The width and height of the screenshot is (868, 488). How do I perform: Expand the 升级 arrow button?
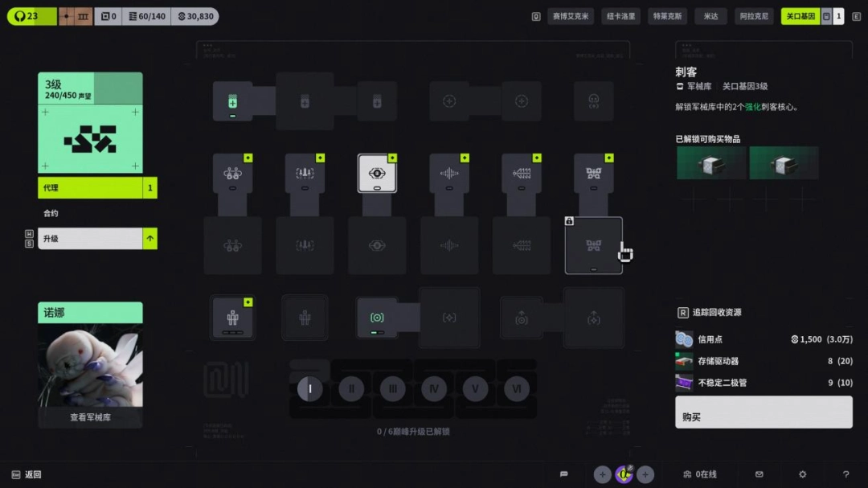(150, 239)
